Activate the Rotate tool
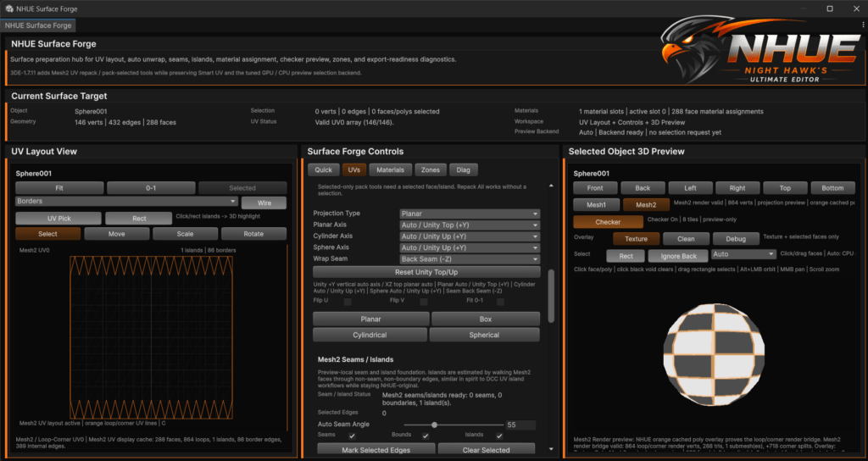This screenshot has width=868, height=461. point(253,234)
